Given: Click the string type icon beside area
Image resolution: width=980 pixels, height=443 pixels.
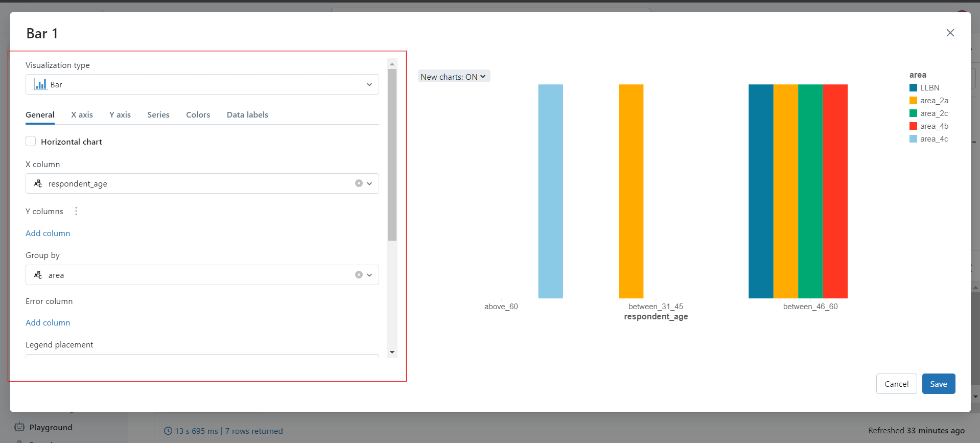Looking at the screenshot, I should tap(38, 275).
